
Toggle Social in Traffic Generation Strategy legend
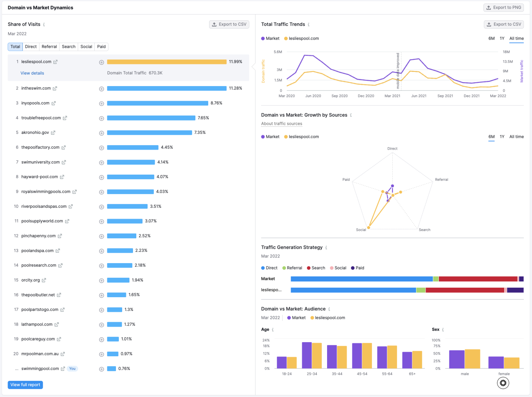[338, 268]
